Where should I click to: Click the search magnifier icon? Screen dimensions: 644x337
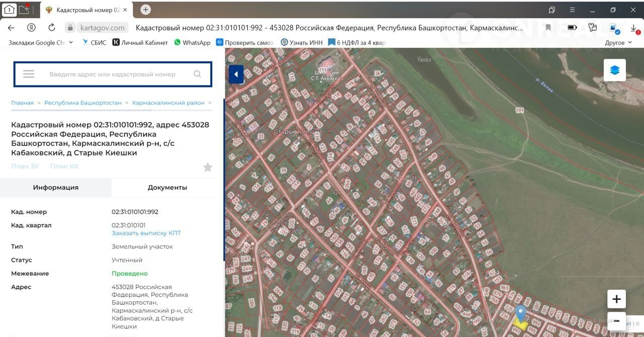197,74
